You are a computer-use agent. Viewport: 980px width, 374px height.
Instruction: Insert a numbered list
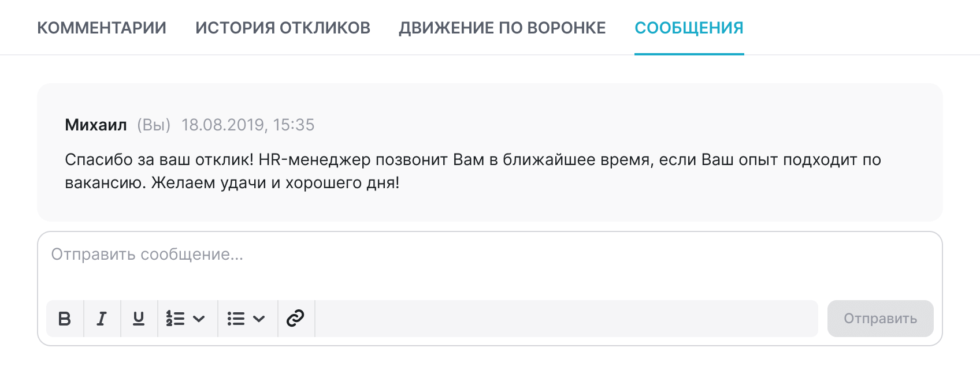[x=175, y=319]
